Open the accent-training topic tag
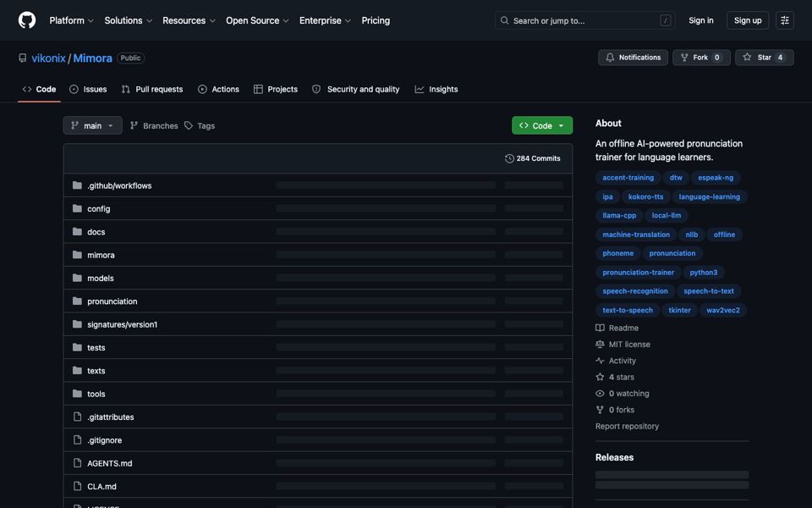 [x=628, y=178]
